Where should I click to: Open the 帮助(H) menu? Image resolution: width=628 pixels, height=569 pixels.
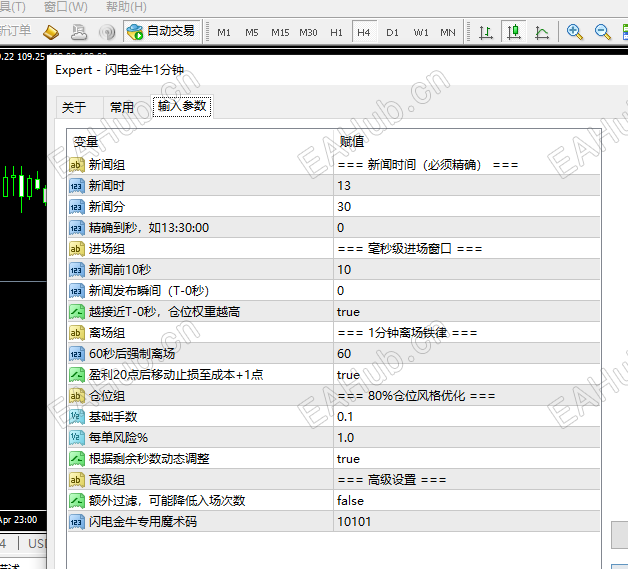coord(126,6)
